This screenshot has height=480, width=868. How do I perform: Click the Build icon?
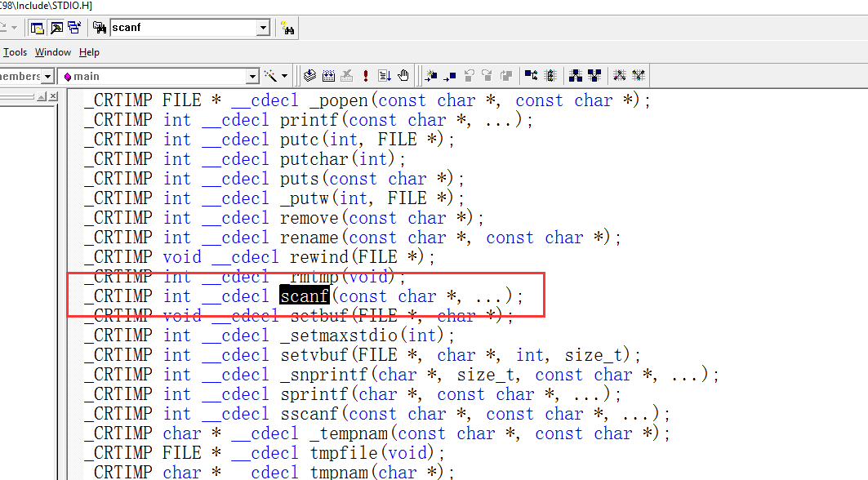click(x=328, y=76)
